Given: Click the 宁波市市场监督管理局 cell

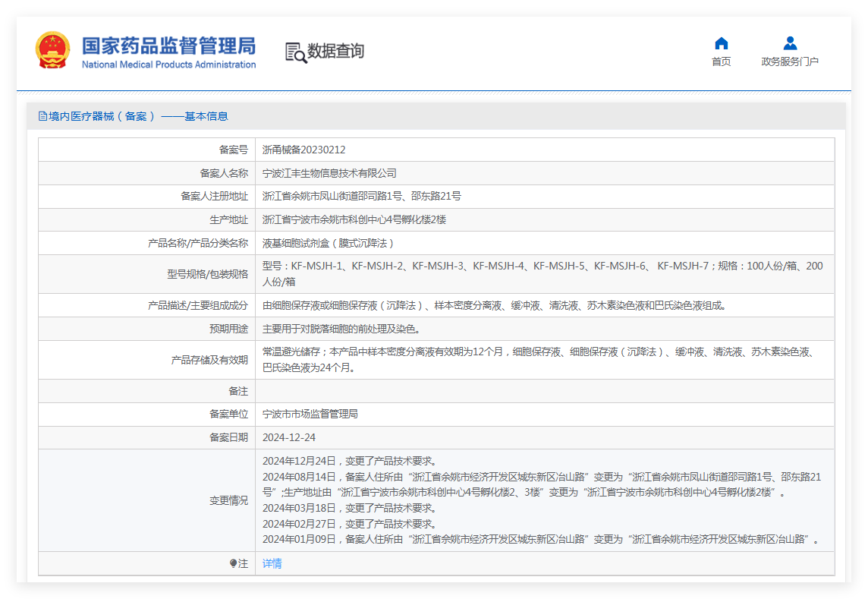Looking at the screenshot, I should pos(545,415).
